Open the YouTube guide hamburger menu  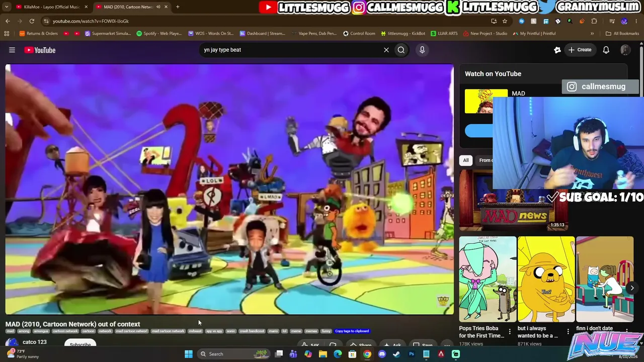click(x=12, y=50)
